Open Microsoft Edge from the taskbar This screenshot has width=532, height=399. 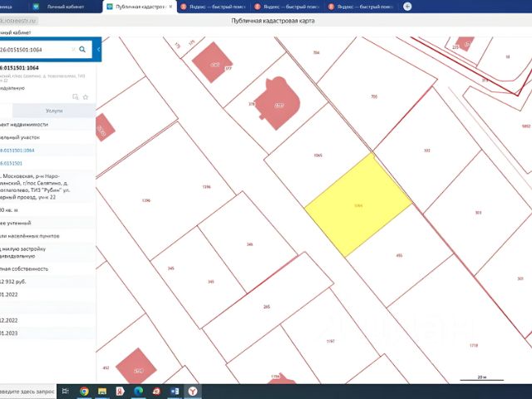tap(139, 392)
